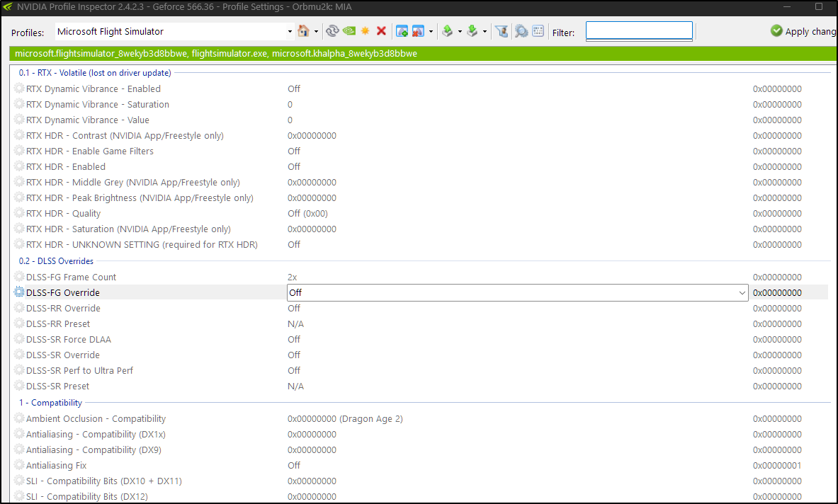Open the DLSS-FG Override value dropdown
838x504 pixels.
coord(742,292)
